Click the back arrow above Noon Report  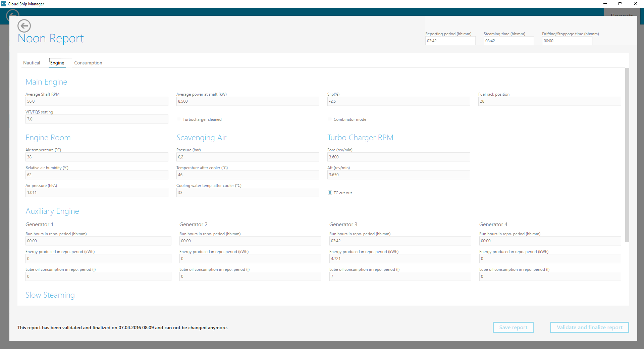click(24, 26)
